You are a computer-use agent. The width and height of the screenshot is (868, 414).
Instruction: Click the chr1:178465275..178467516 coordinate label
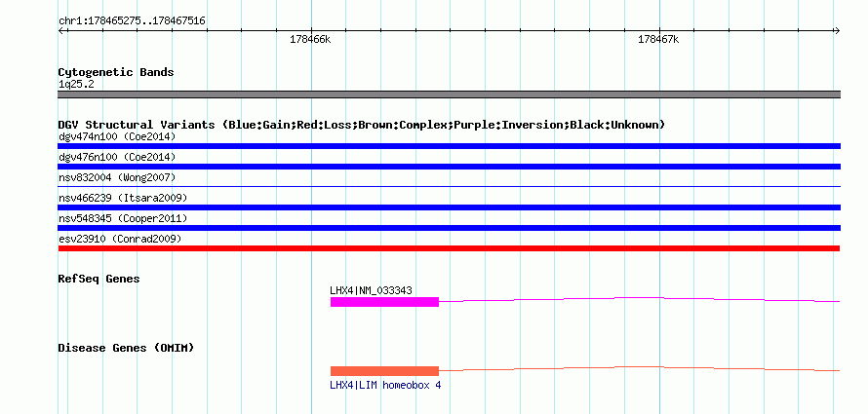coord(132,21)
